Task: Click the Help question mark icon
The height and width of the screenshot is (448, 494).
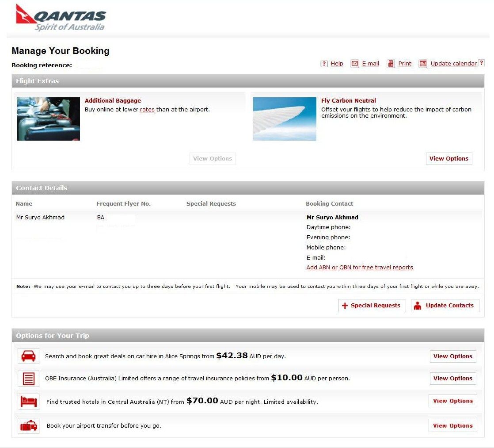Action: (324, 64)
